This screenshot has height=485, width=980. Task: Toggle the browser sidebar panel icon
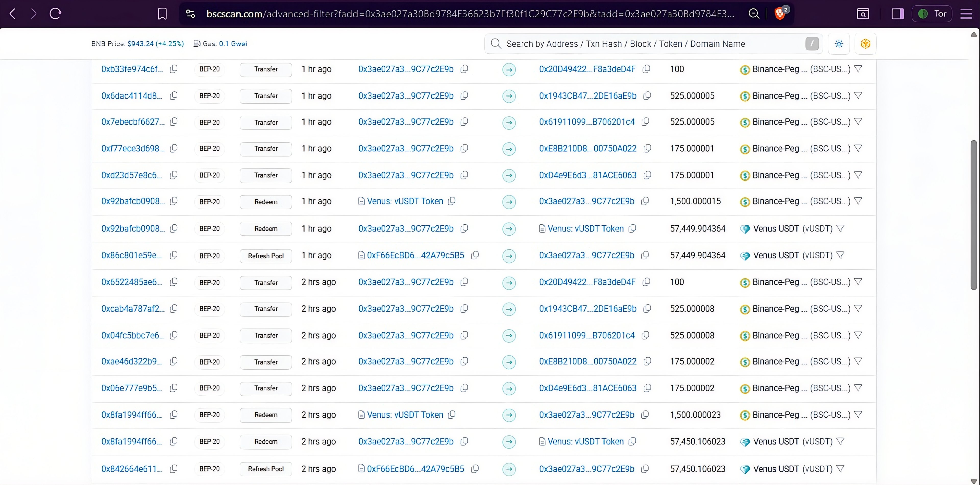[x=898, y=14]
